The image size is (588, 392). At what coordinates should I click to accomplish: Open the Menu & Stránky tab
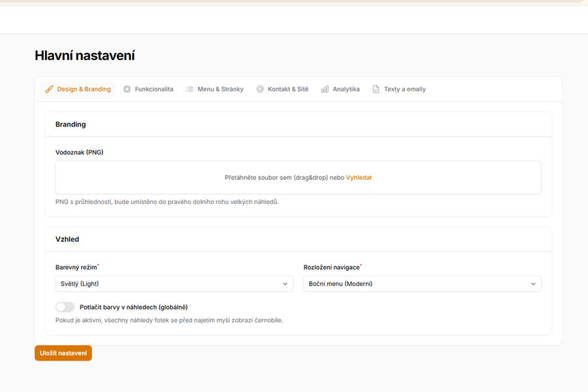[220, 89]
